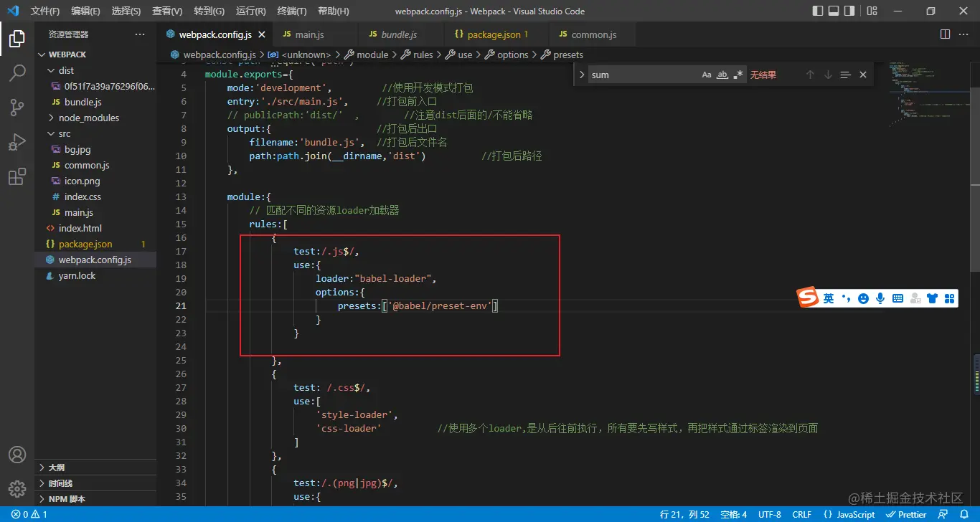Image resolution: width=980 pixels, height=522 pixels.
Task: Click 空格: 4 indentation setting
Action: pos(734,514)
